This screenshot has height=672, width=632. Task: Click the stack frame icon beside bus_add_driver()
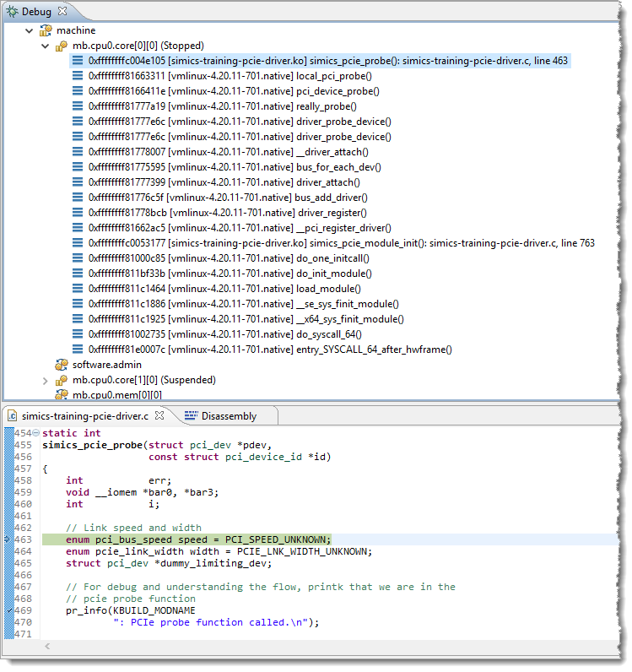pos(78,198)
